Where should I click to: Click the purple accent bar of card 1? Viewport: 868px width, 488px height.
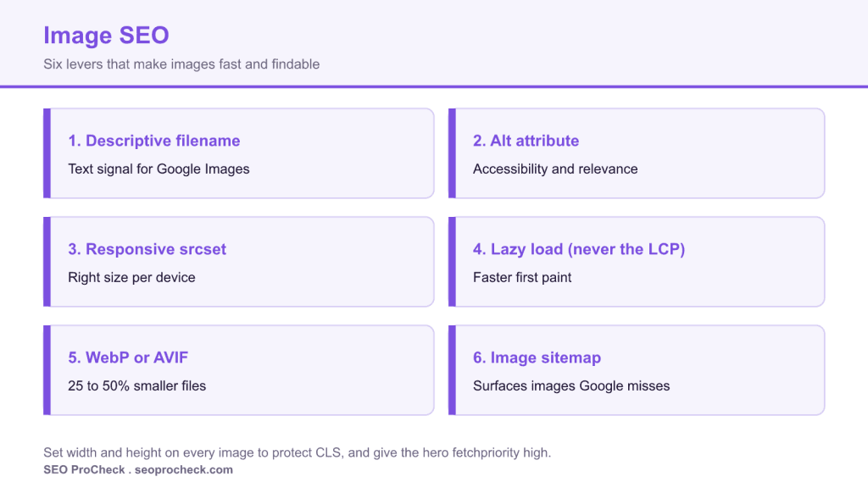47,153
